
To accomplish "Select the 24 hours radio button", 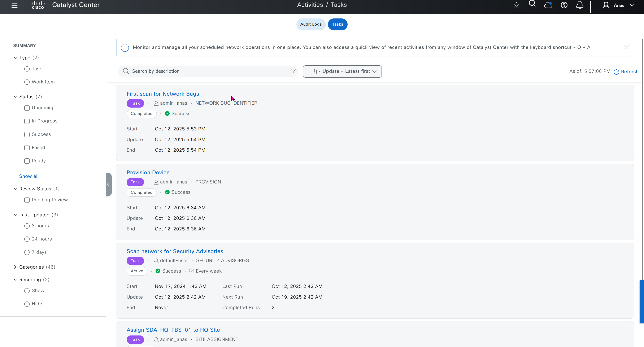I will click(x=27, y=239).
